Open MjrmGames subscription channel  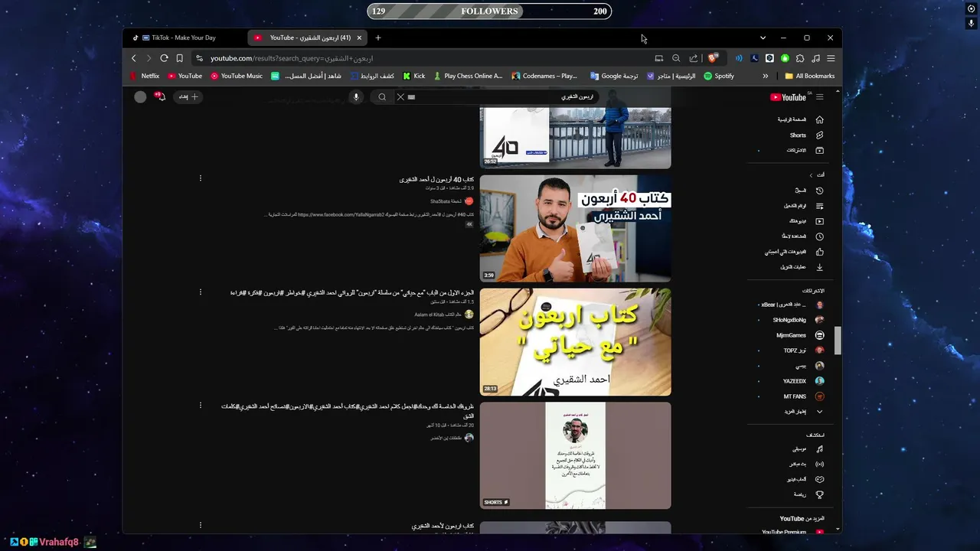800,335
